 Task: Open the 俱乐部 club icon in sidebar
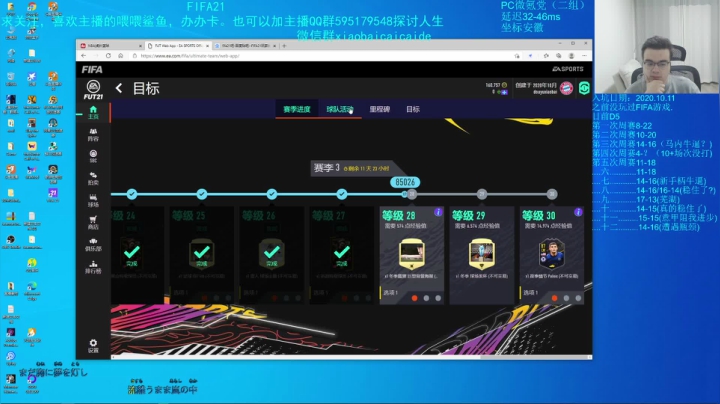click(x=93, y=245)
